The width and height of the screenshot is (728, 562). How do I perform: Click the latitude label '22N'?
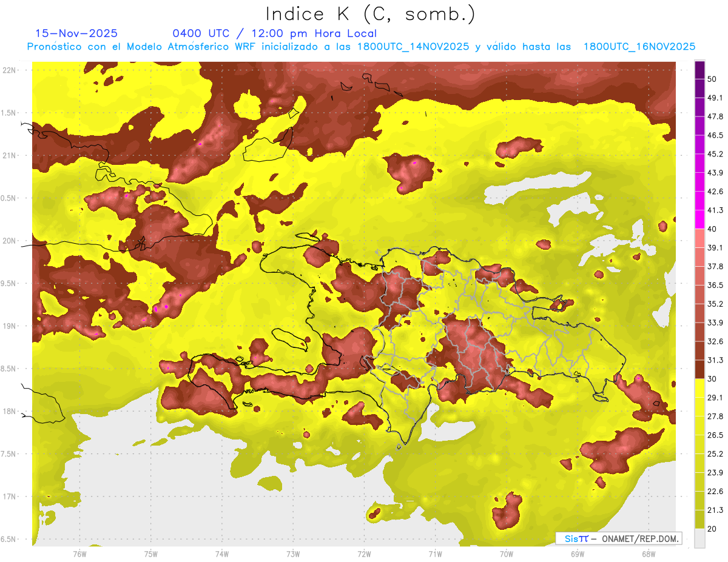(9, 70)
